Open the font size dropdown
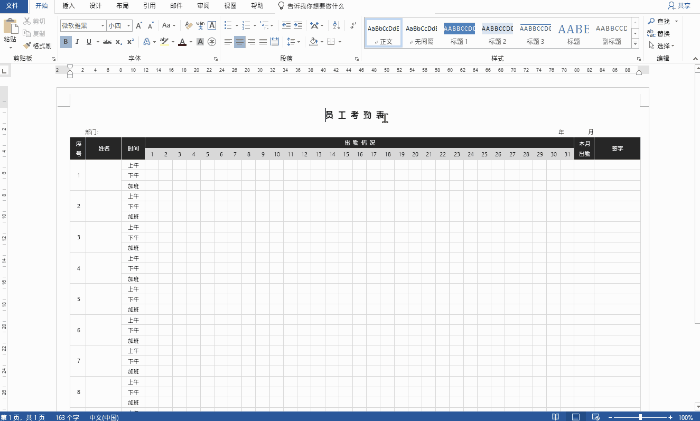Viewport: 700px width, 421px height. pyautogui.click(x=129, y=26)
